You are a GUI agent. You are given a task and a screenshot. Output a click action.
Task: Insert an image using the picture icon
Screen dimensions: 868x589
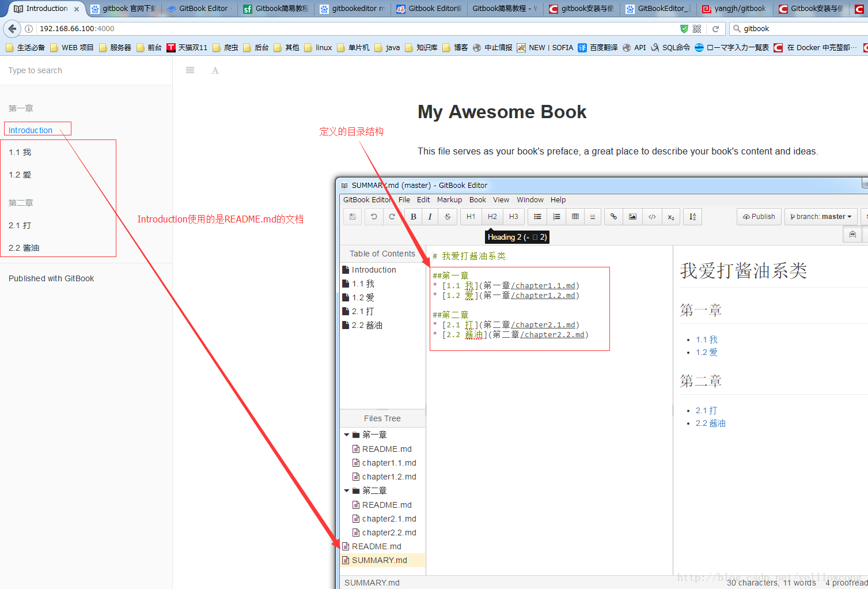click(x=632, y=217)
